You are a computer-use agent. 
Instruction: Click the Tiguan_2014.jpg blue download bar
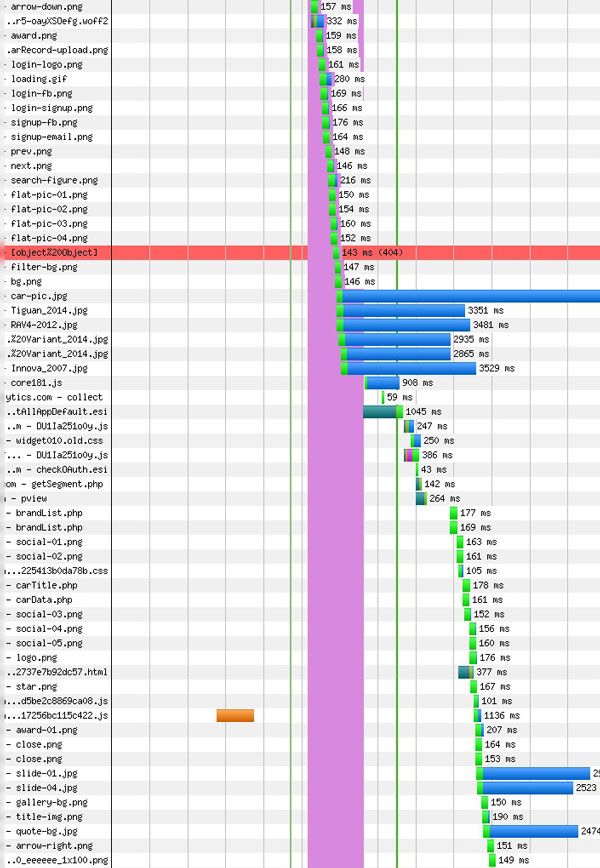404,310
